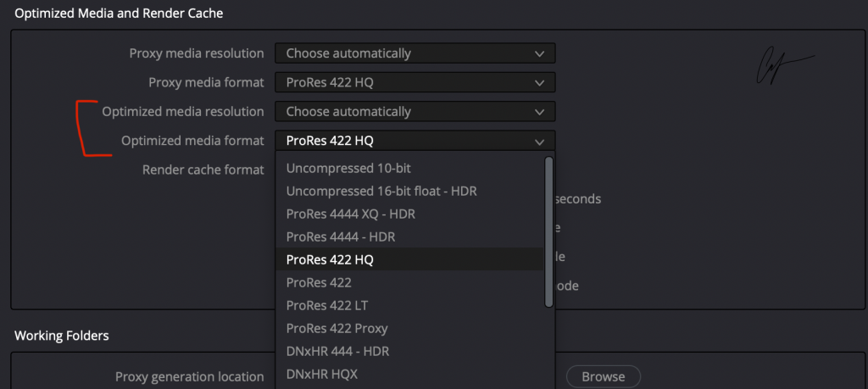Select DNxHR 444 - HDR format
This screenshot has height=389, width=868.
click(x=337, y=351)
